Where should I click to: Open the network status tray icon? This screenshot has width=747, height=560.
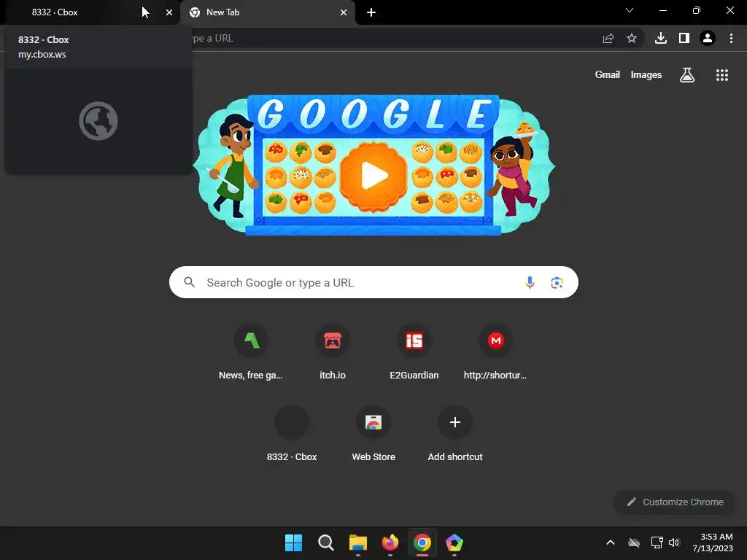[x=657, y=542]
